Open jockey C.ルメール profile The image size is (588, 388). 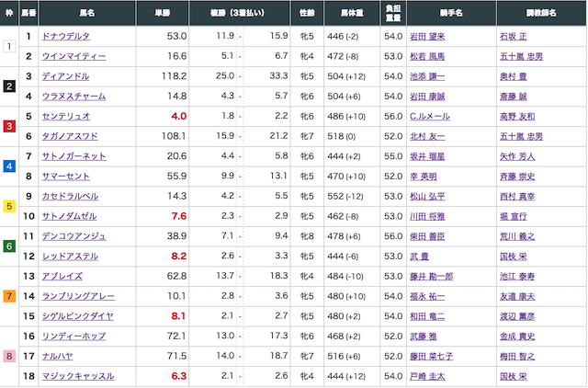tap(429, 117)
